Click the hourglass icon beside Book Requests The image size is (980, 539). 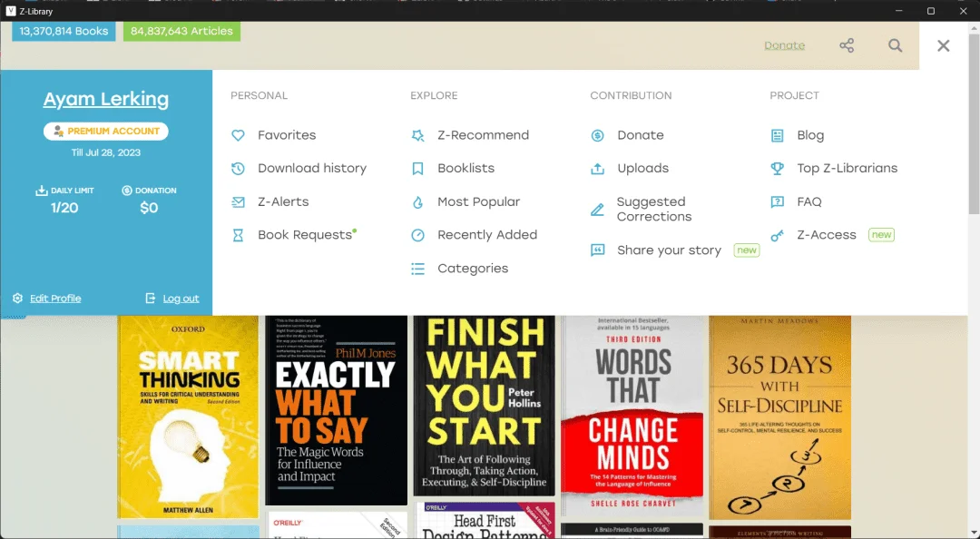(238, 235)
